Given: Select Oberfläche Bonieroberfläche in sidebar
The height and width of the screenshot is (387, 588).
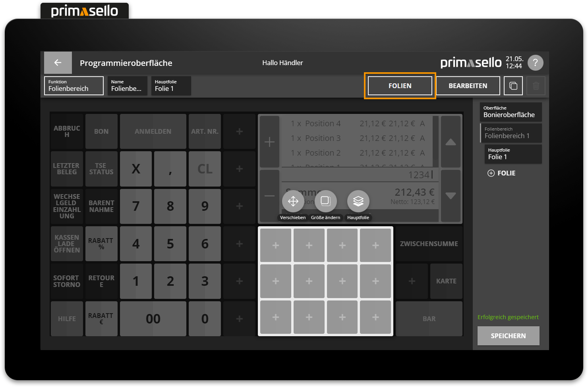Looking at the screenshot, I should coord(511,112).
